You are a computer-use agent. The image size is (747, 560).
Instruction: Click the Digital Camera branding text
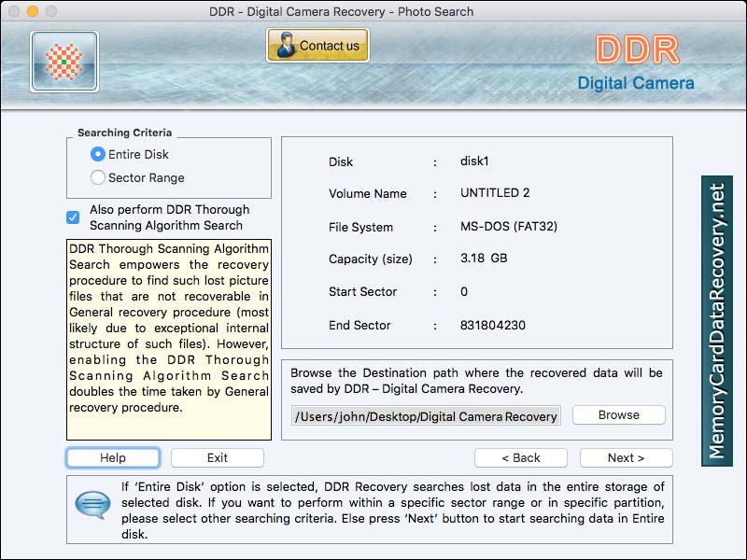(638, 82)
